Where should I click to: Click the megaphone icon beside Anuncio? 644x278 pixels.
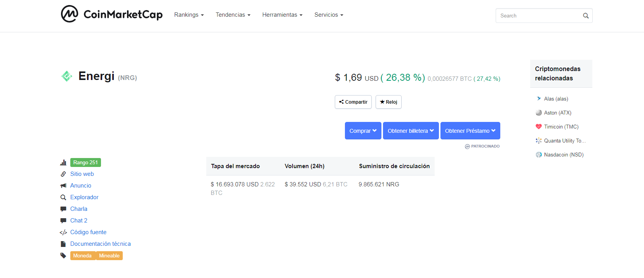tap(63, 186)
